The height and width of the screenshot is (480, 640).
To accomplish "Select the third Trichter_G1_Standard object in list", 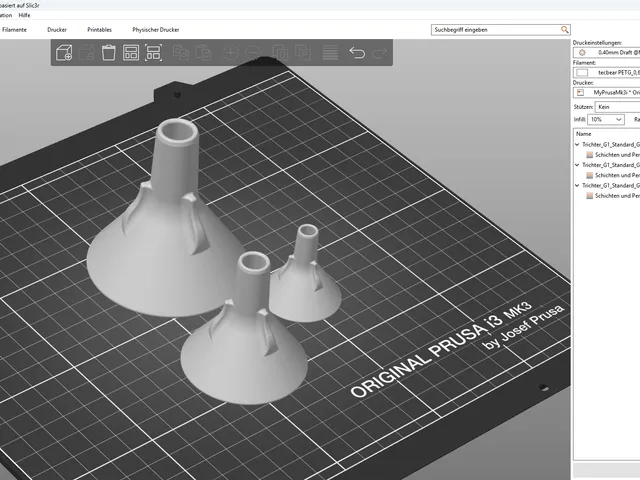I will [x=611, y=185].
